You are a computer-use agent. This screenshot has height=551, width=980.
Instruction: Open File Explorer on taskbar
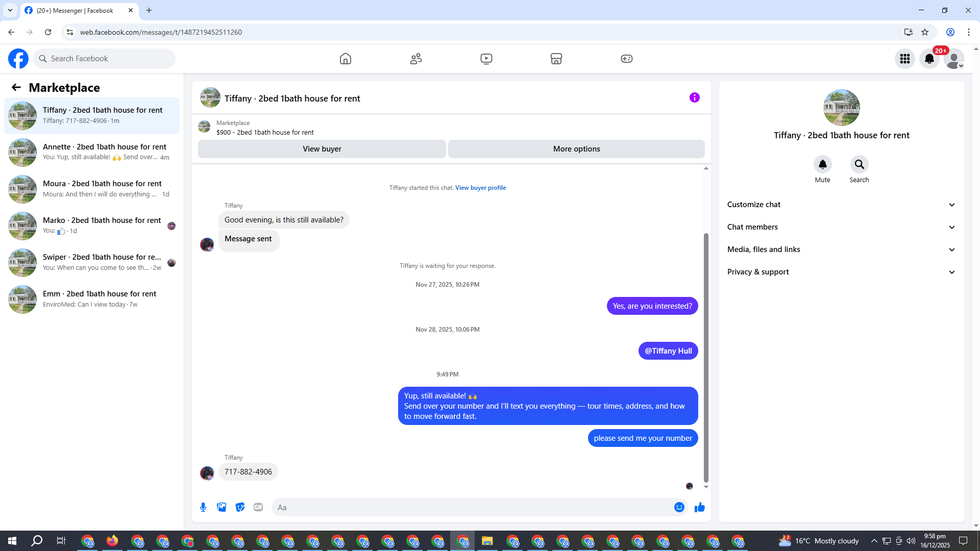[487, 541]
